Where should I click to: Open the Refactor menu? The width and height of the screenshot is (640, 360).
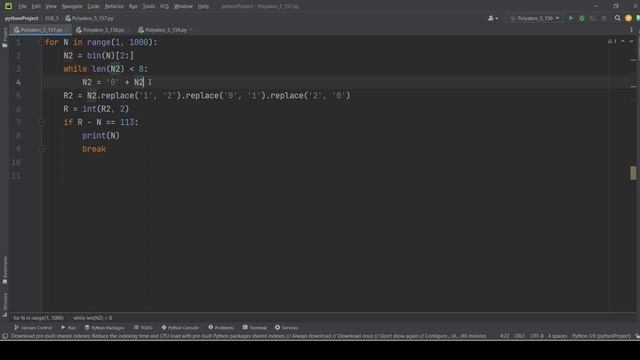(x=114, y=6)
